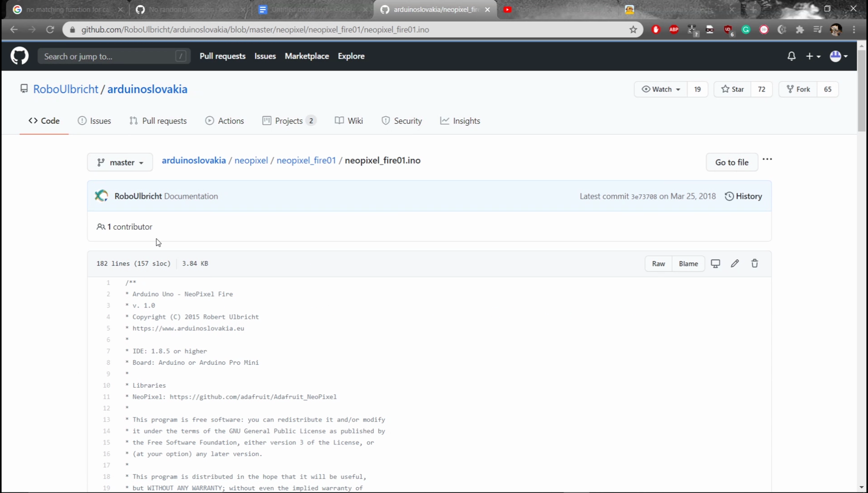868x493 pixels.
Task: Focus the Search or jump to field
Action: point(114,56)
